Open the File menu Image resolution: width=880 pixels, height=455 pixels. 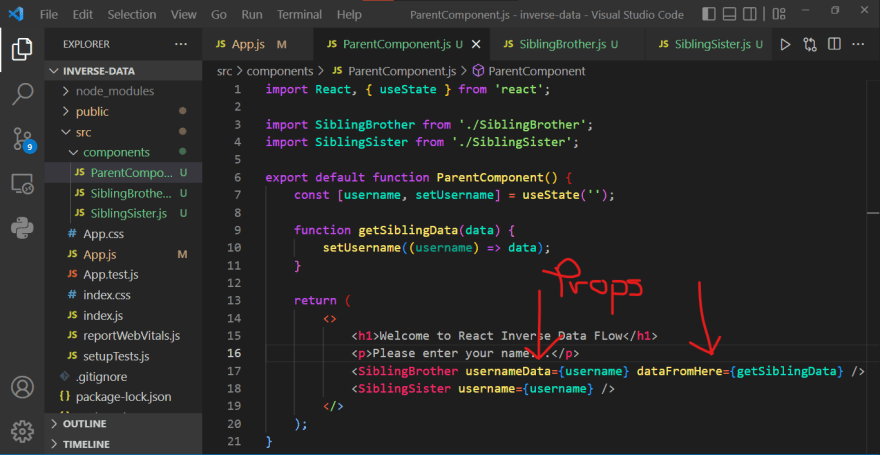tap(49, 15)
